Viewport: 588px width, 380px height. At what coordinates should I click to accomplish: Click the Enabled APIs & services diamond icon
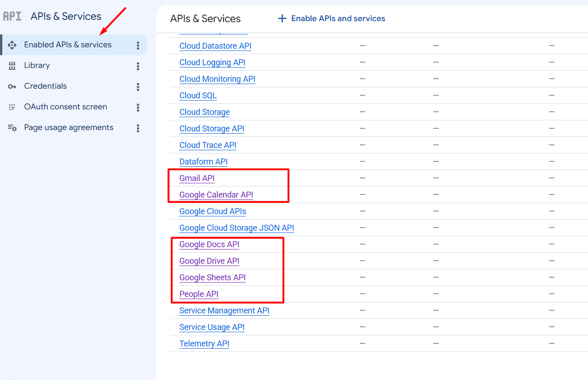point(12,45)
